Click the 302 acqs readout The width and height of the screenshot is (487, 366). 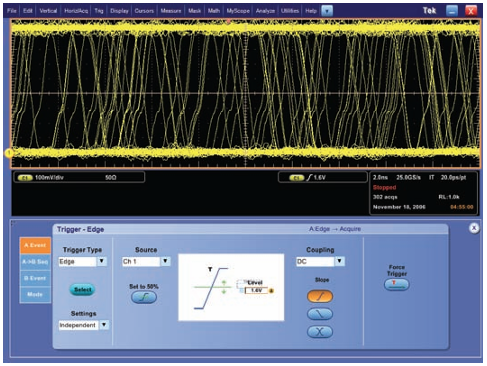[385, 197]
